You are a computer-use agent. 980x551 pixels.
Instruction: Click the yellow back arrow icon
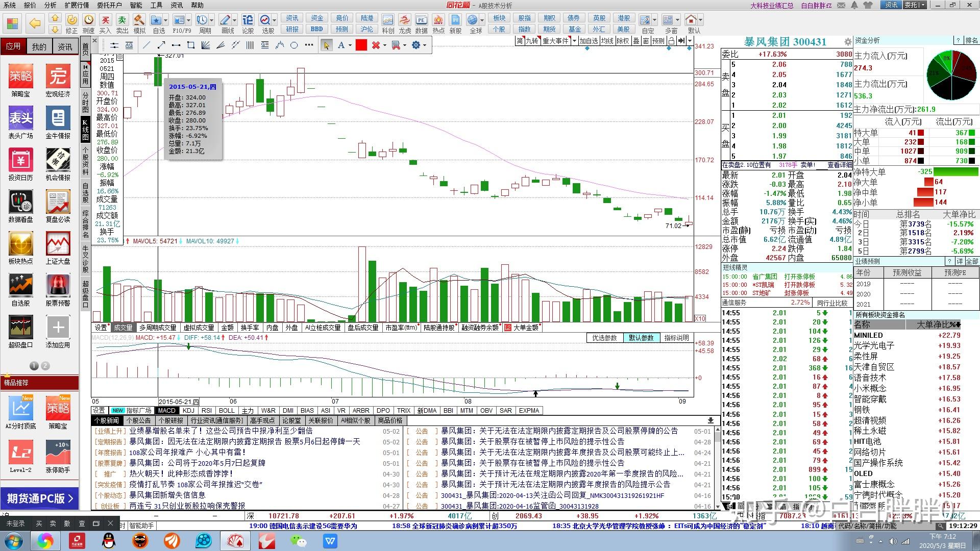coord(35,23)
